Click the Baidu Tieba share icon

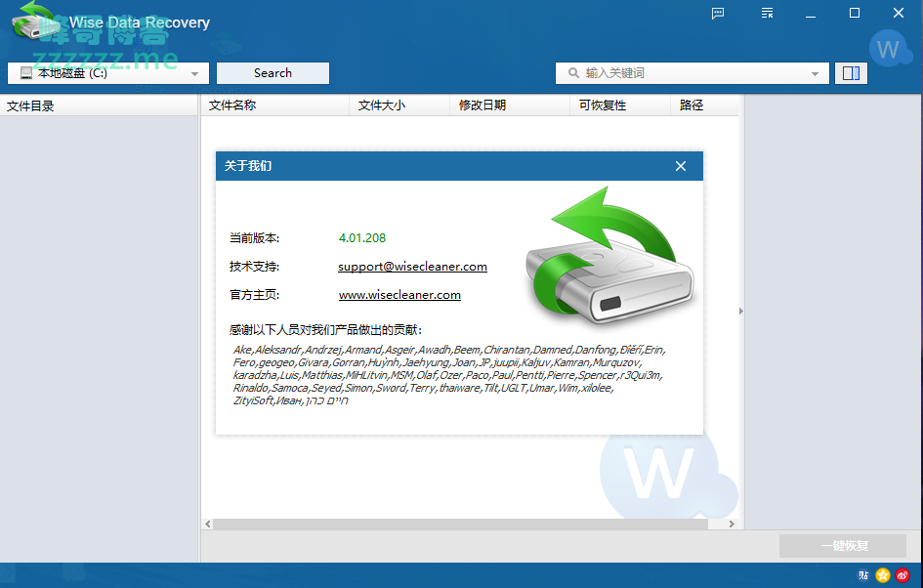click(863, 575)
